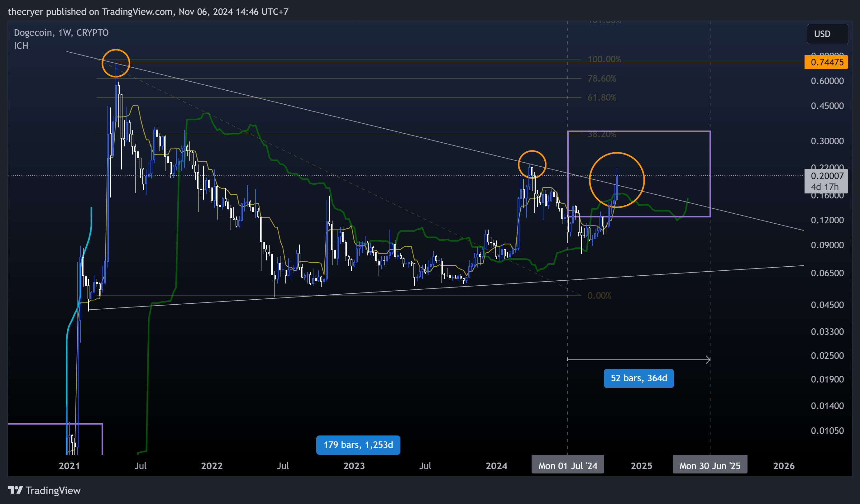Click the 0.01900 price axis value
The height and width of the screenshot is (504, 860).
[827, 379]
